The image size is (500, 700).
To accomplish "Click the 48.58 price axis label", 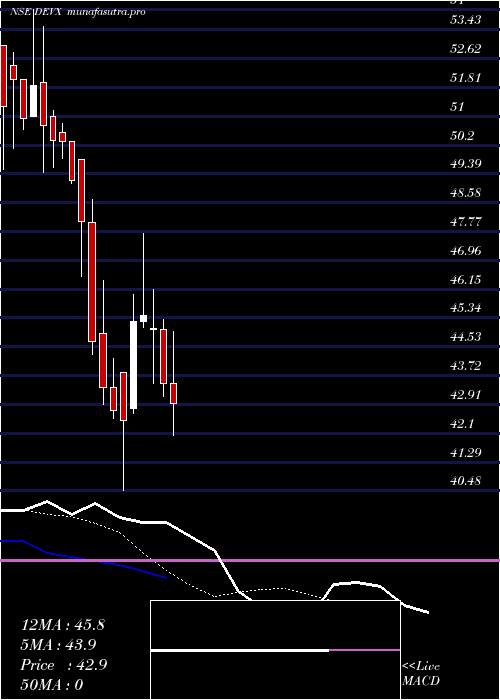I will [466, 193].
